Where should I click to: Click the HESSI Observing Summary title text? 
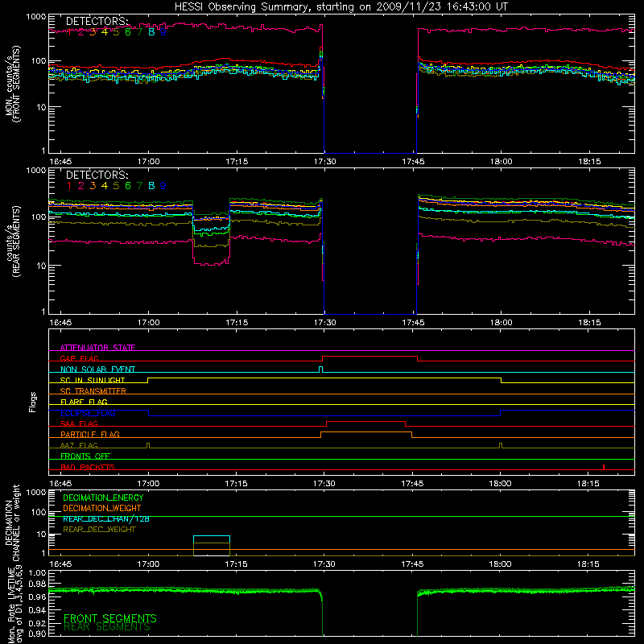coord(341,7)
